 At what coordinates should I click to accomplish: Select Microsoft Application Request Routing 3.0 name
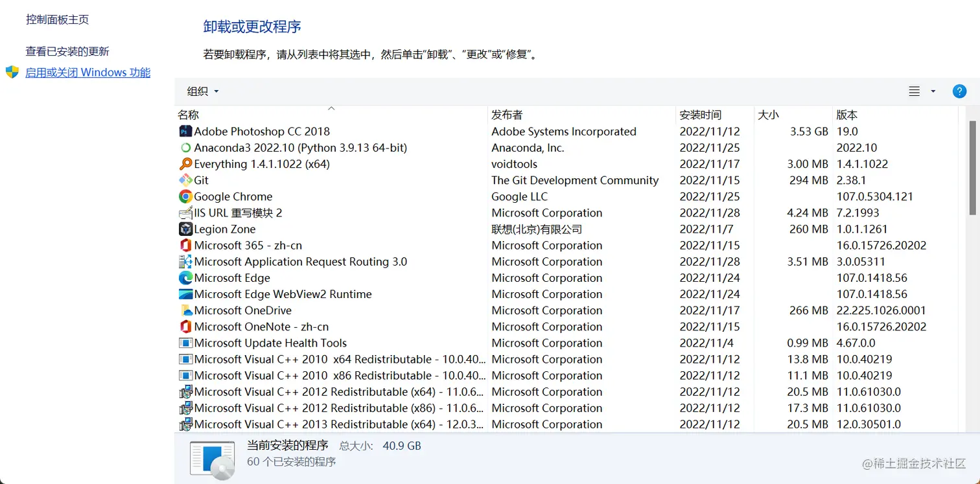(x=301, y=262)
